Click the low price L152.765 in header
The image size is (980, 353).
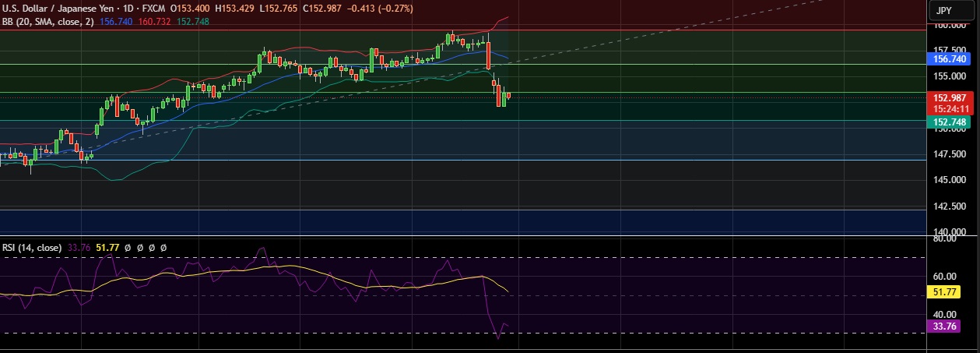click(279, 9)
